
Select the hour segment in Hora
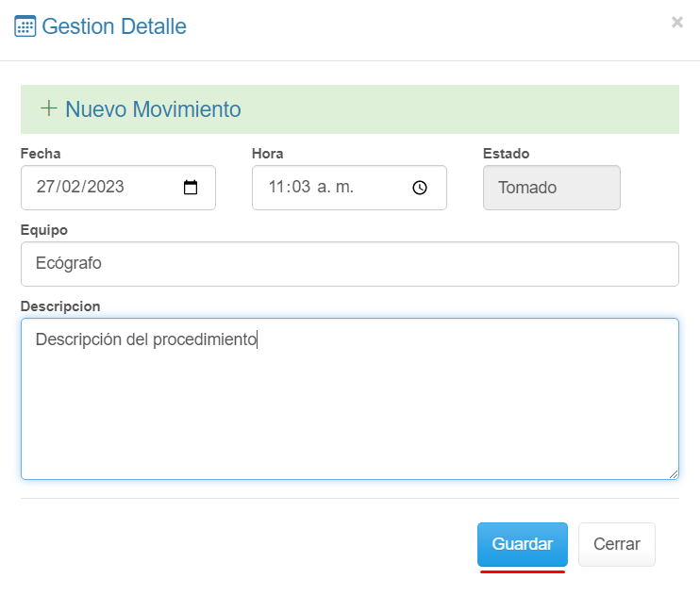[x=276, y=187]
